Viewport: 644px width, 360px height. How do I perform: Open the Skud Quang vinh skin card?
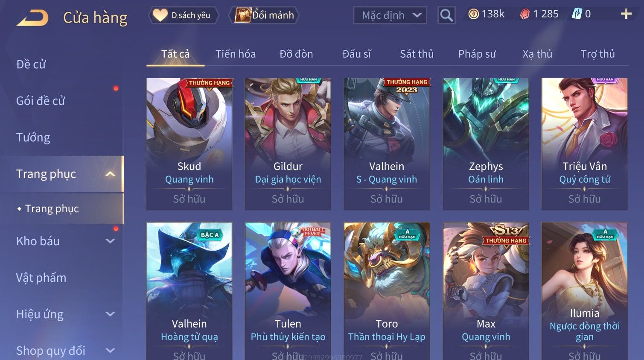tap(189, 144)
